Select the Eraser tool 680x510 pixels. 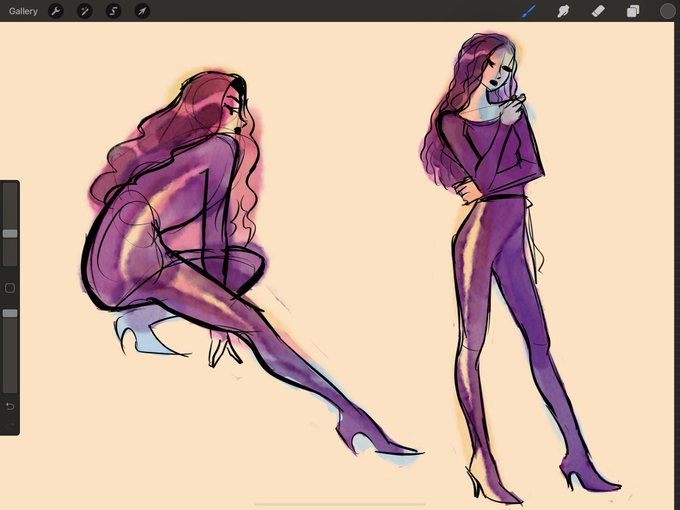(x=598, y=11)
